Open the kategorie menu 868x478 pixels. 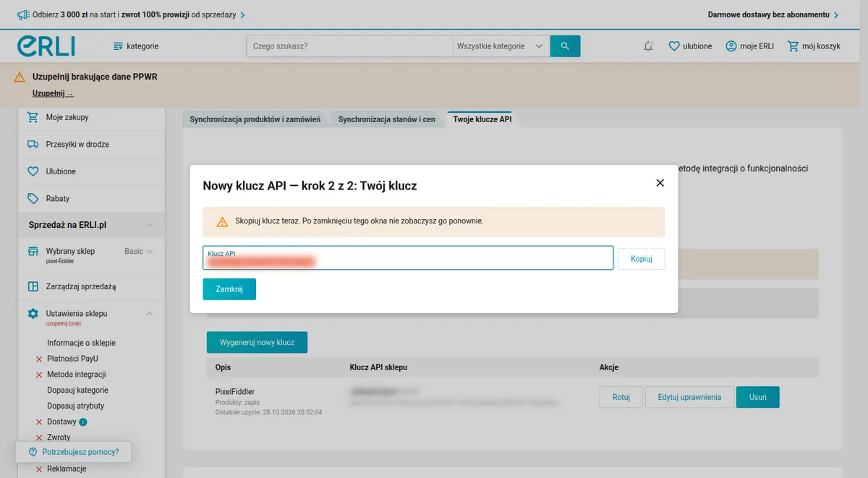(136, 46)
